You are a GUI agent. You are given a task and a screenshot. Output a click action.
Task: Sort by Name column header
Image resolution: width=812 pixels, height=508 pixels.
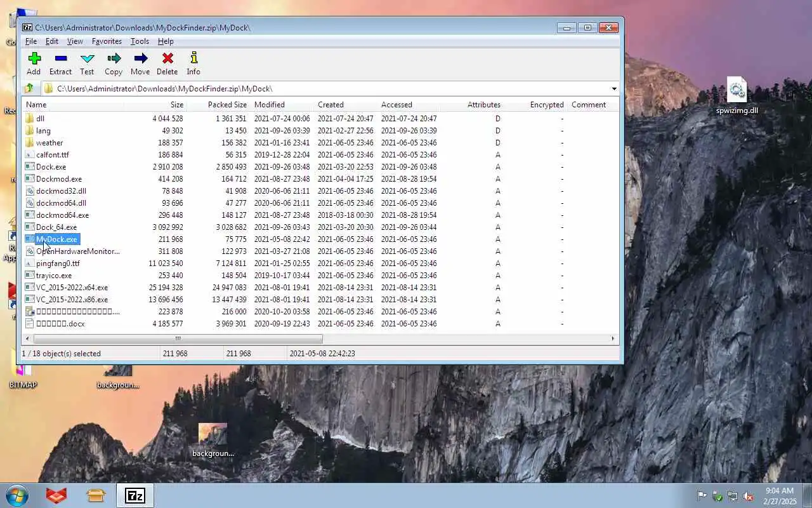(x=73, y=105)
